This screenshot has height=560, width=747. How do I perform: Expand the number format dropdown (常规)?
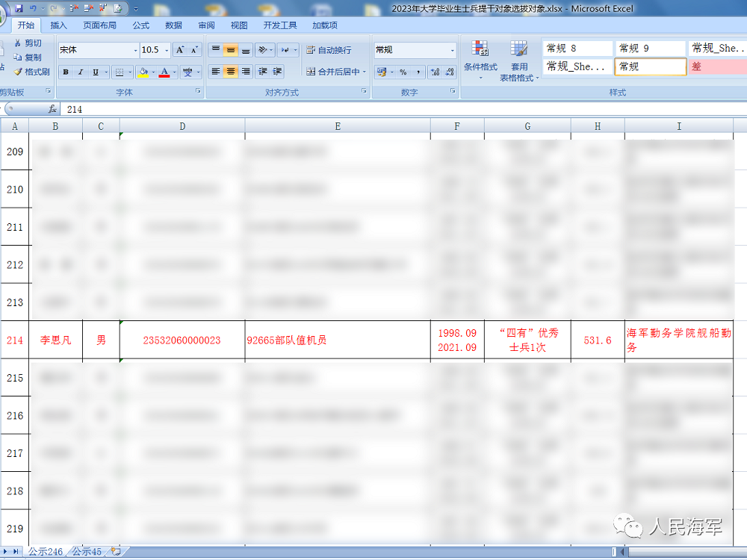pyautogui.click(x=453, y=50)
